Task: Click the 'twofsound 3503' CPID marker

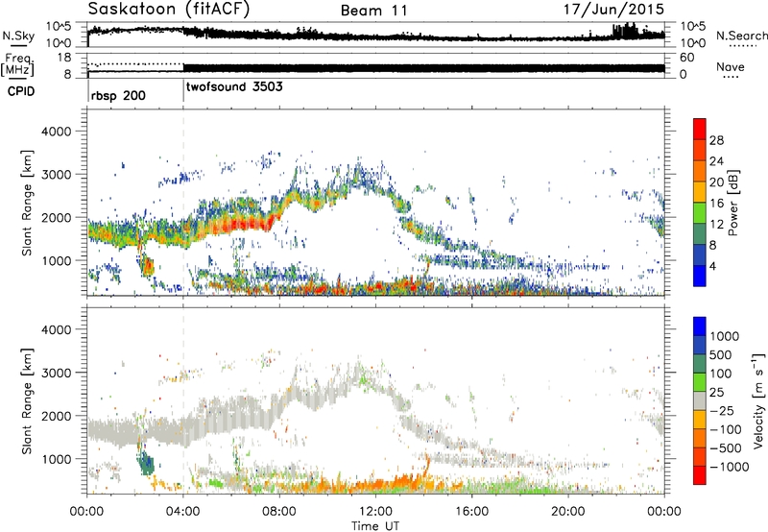Action: click(234, 86)
